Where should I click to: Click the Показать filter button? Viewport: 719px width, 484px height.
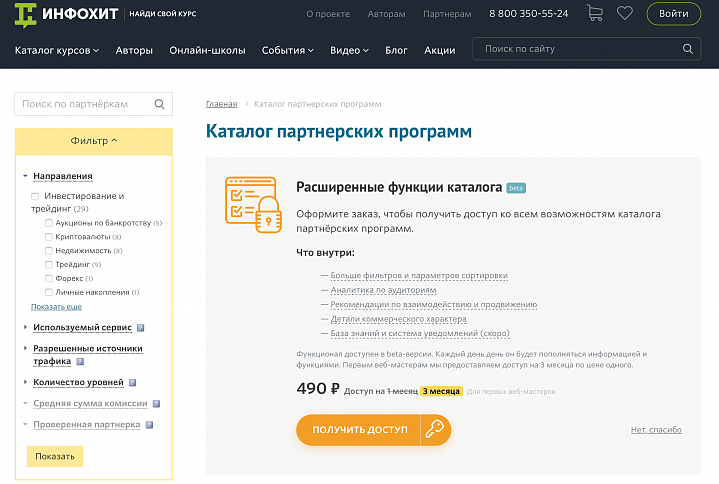(55, 456)
